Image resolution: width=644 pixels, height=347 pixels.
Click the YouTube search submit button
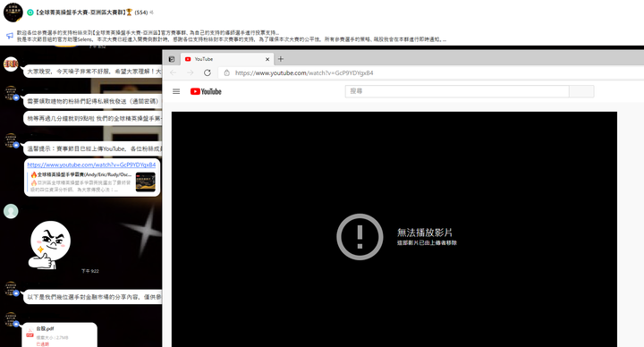pos(581,91)
